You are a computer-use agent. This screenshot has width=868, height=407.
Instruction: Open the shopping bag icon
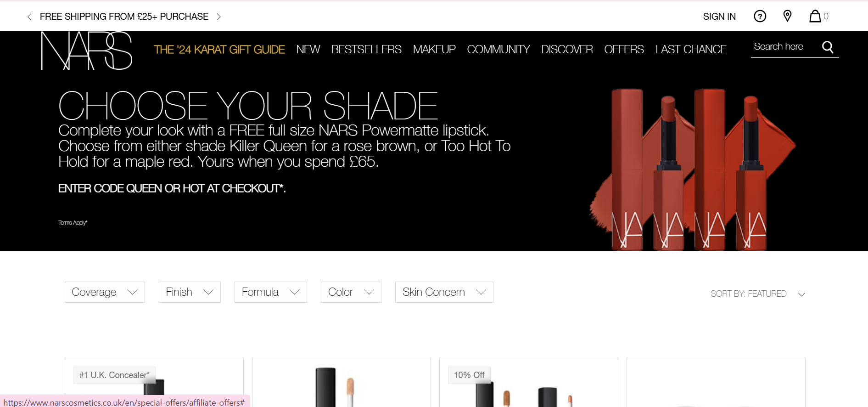click(x=815, y=16)
